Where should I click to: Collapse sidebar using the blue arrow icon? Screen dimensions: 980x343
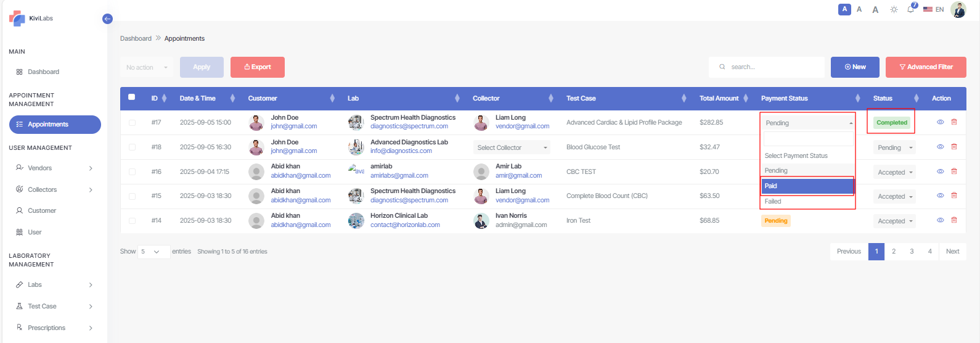(x=107, y=19)
